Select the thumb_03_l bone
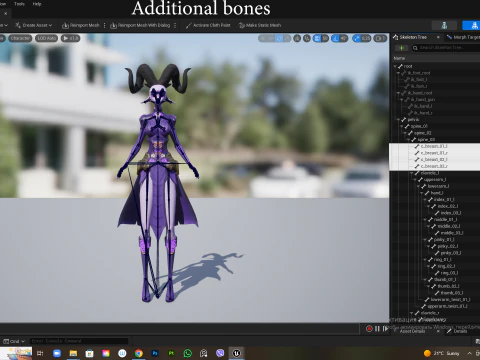Screen dimensions: 480x360 (x=452, y=293)
